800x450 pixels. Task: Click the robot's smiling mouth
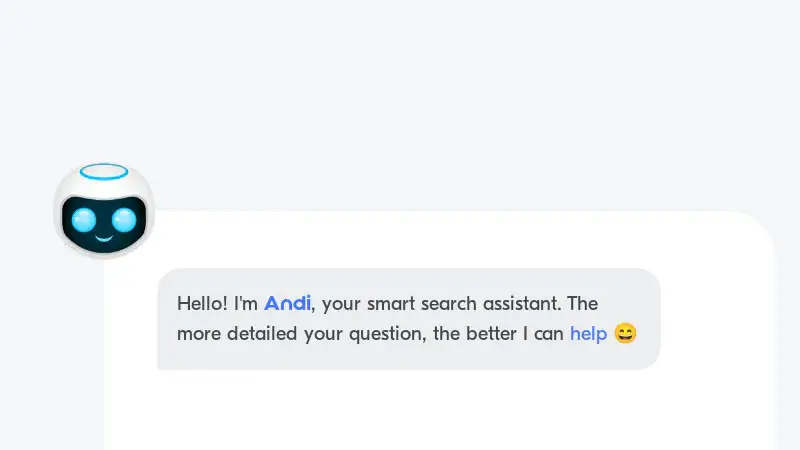point(104,238)
